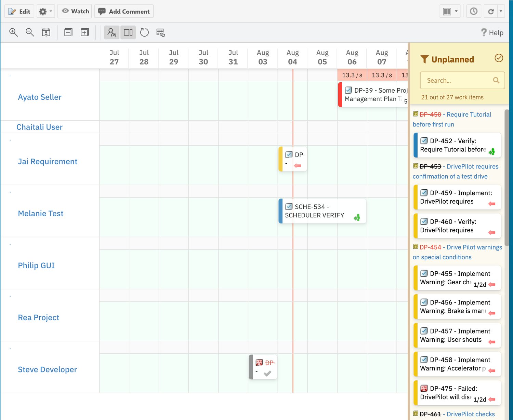Select the DP-460 Verify card
This screenshot has height=420, width=513.
click(457, 226)
